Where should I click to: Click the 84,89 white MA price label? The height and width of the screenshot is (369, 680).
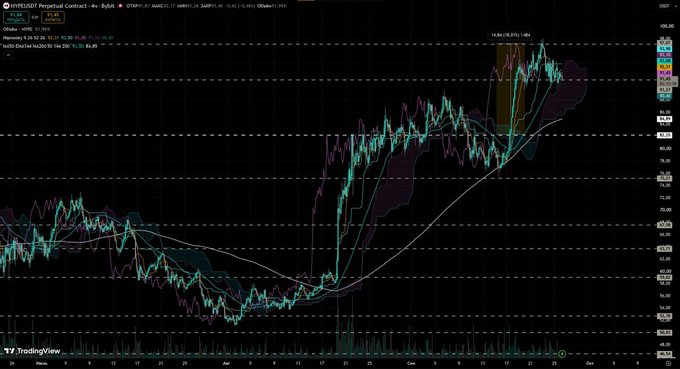click(665, 119)
